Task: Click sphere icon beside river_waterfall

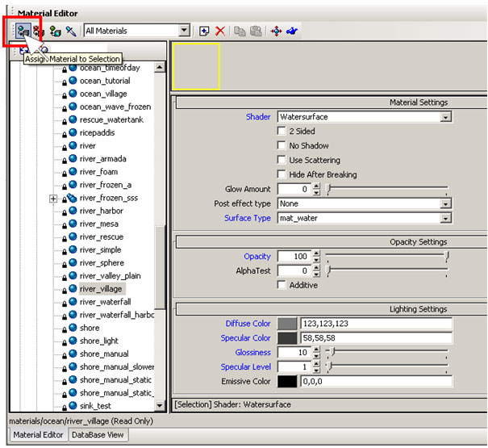Action: 73,302
